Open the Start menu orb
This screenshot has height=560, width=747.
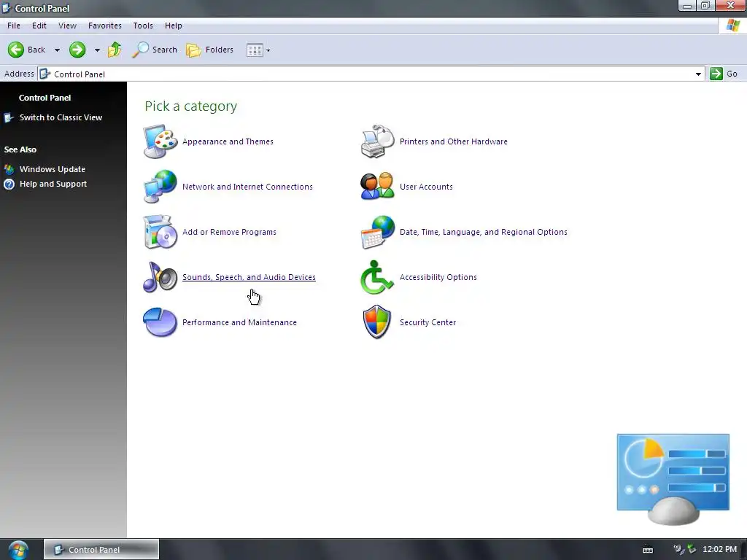click(18, 550)
